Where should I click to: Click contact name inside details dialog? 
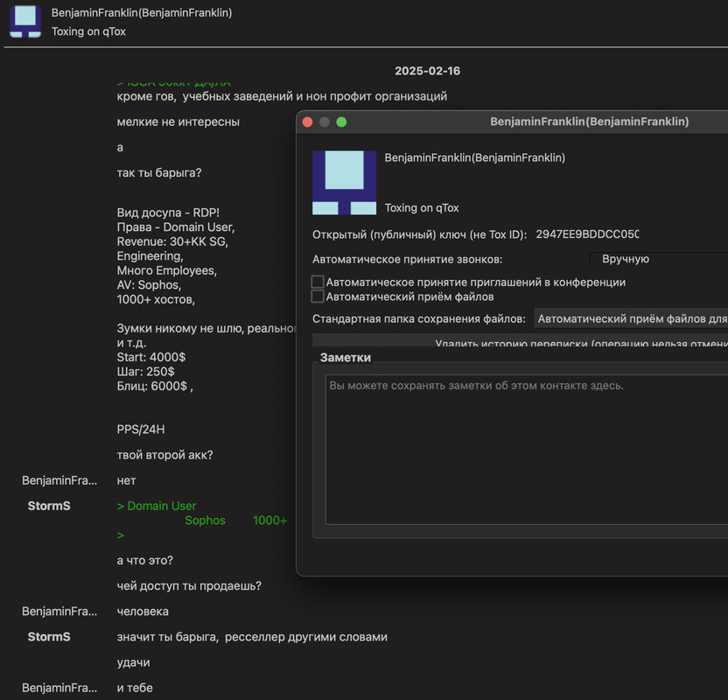tap(475, 157)
